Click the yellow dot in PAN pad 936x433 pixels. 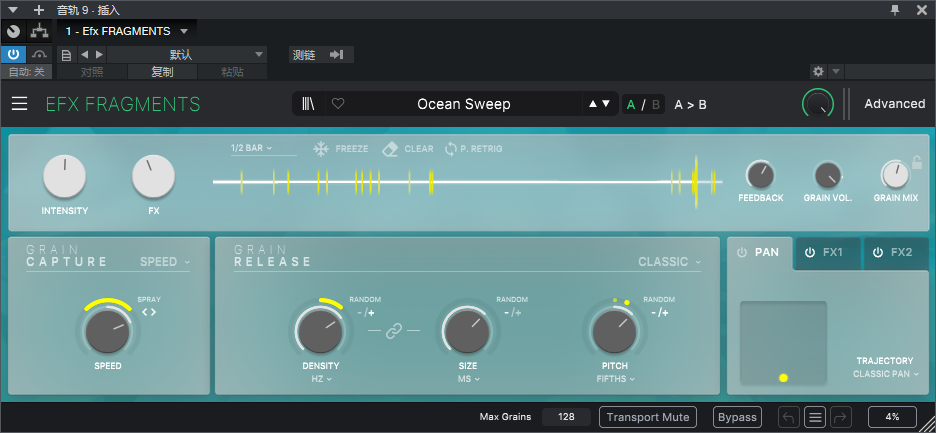[x=783, y=378]
